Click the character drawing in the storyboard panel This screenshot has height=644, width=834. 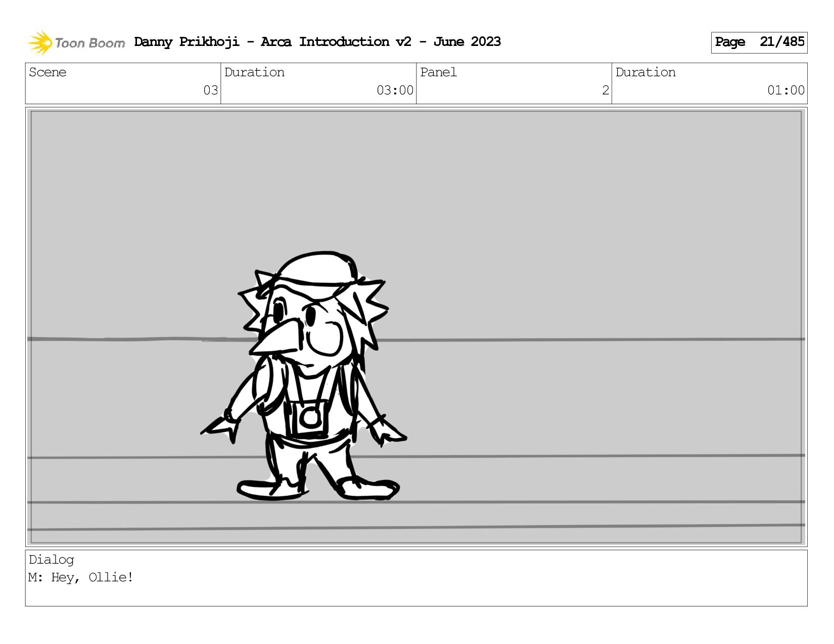[303, 376]
